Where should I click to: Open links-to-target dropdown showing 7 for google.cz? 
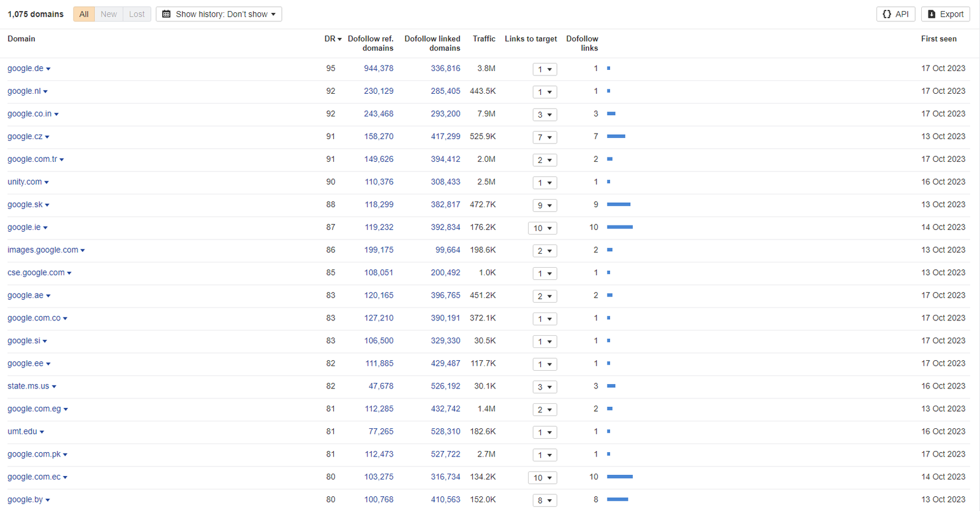[x=545, y=137]
